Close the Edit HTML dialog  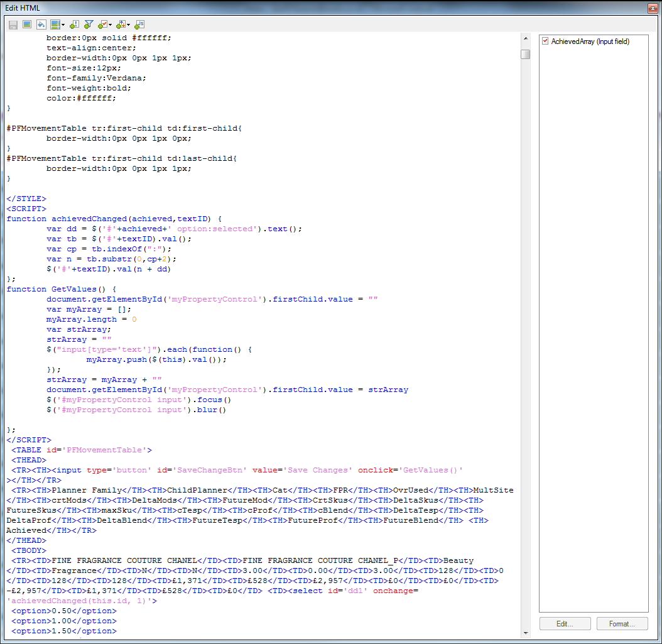(653, 8)
